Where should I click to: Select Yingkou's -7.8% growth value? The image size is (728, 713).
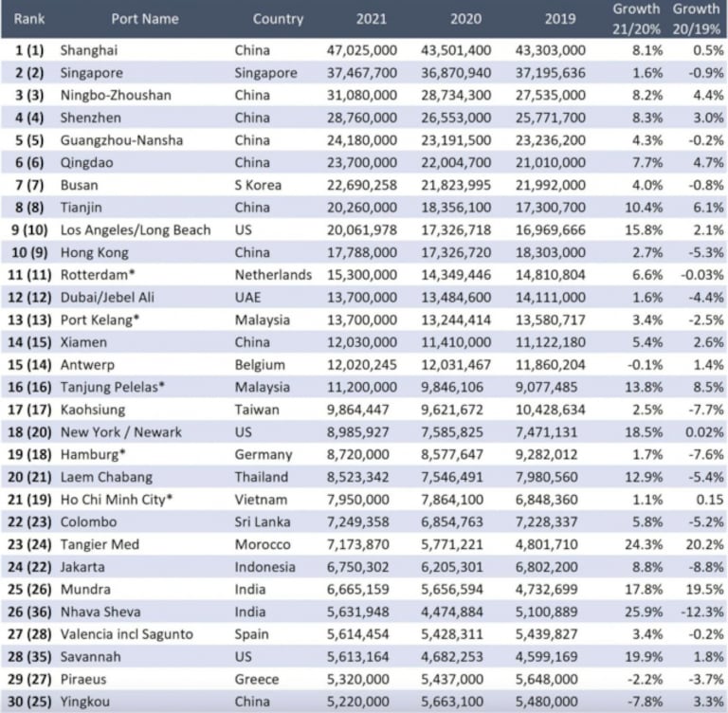click(x=642, y=702)
